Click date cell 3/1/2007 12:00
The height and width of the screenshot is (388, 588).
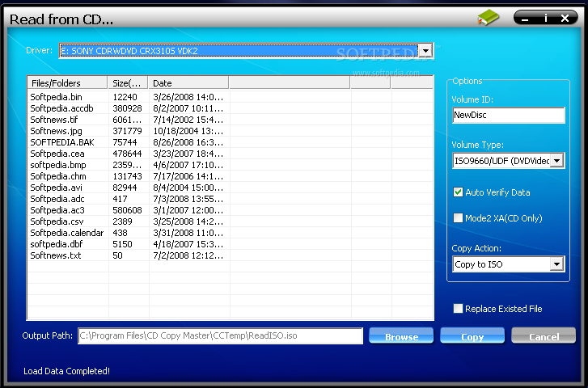[x=188, y=210]
